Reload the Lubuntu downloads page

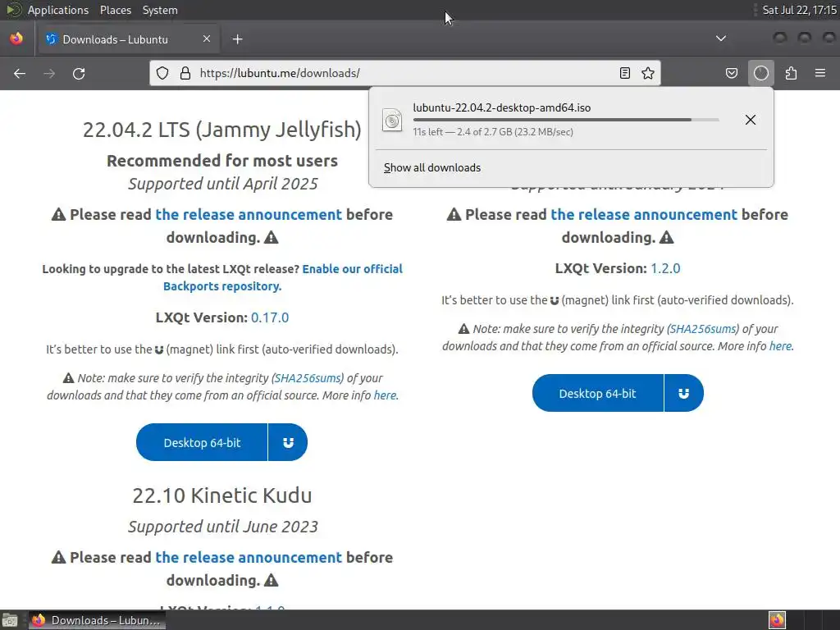pyautogui.click(x=79, y=73)
